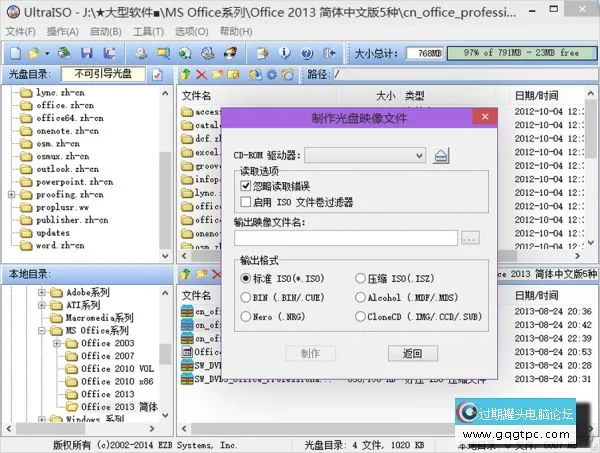Click the Up folder icon in local toolbar

[x=186, y=274]
